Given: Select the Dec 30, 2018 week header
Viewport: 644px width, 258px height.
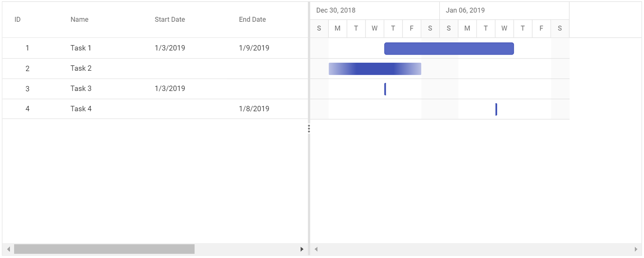Looking at the screenshot, I should click(375, 10).
